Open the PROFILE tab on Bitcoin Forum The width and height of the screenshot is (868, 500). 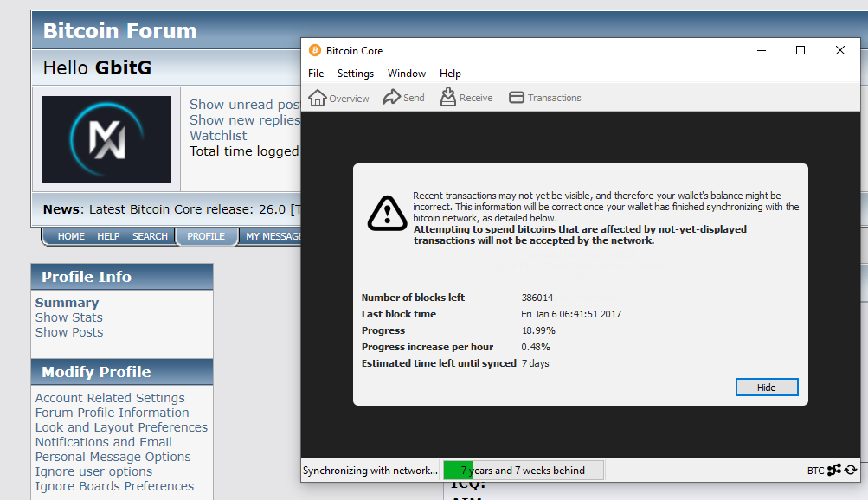[206, 236]
